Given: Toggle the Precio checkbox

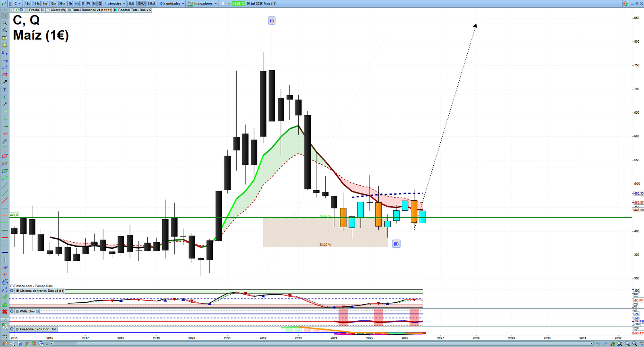Looking at the screenshot, I should [27, 10].
